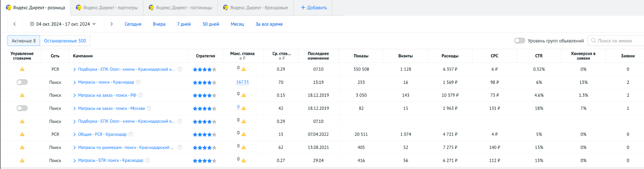Screen dimensions: 644x169
Task: Click help icon next to Матрасы - ЕПК поиск - Краснодар
Action: coord(147,161)
